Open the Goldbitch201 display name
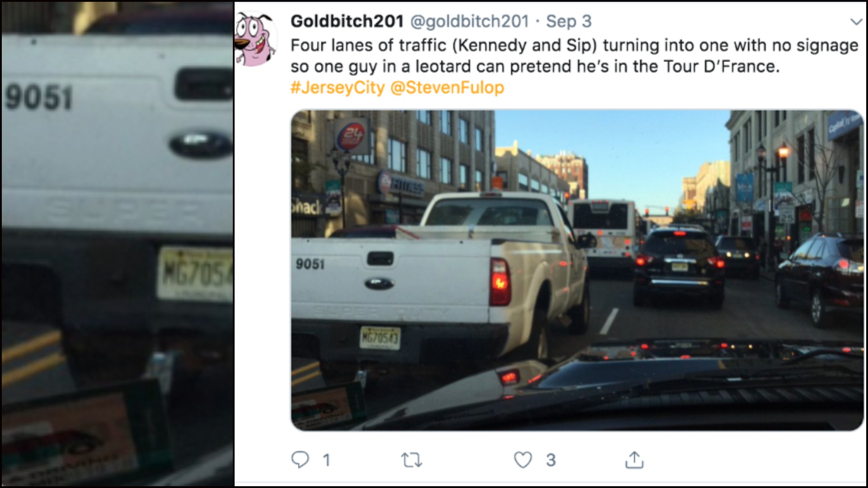This screenshot has height=488, width=868. click(347, 21)
